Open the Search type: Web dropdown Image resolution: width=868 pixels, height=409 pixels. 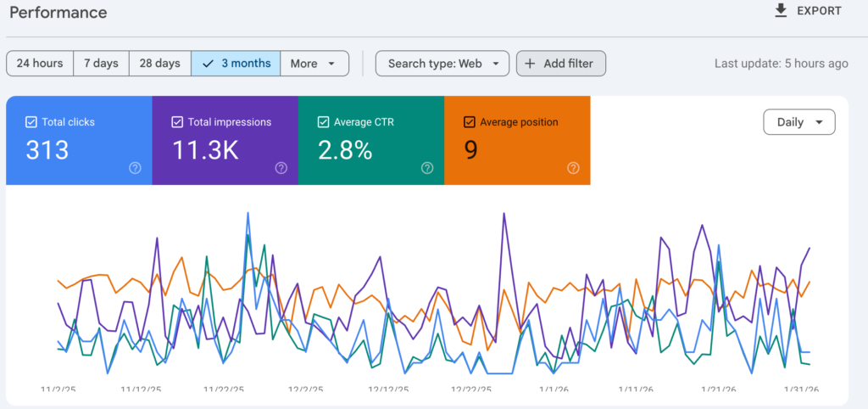[442, 64]
